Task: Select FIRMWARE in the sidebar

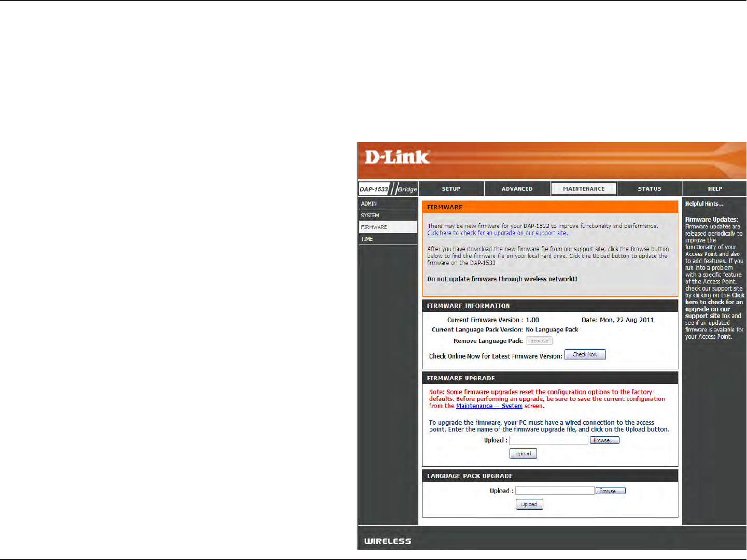Action: [388, 227]
